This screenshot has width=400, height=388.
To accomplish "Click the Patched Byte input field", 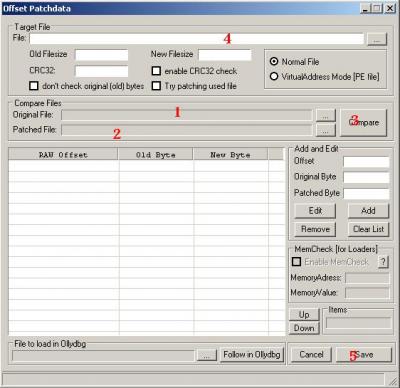I will pyautogui.click(x=366, y=194).
